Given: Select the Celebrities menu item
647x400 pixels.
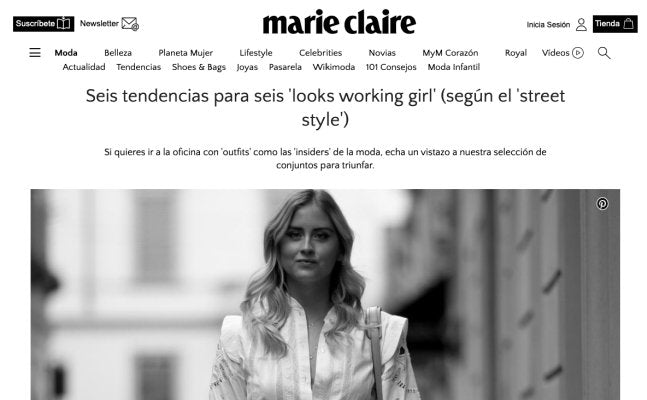Looking at the screenshot, I should tap(321, 53).
